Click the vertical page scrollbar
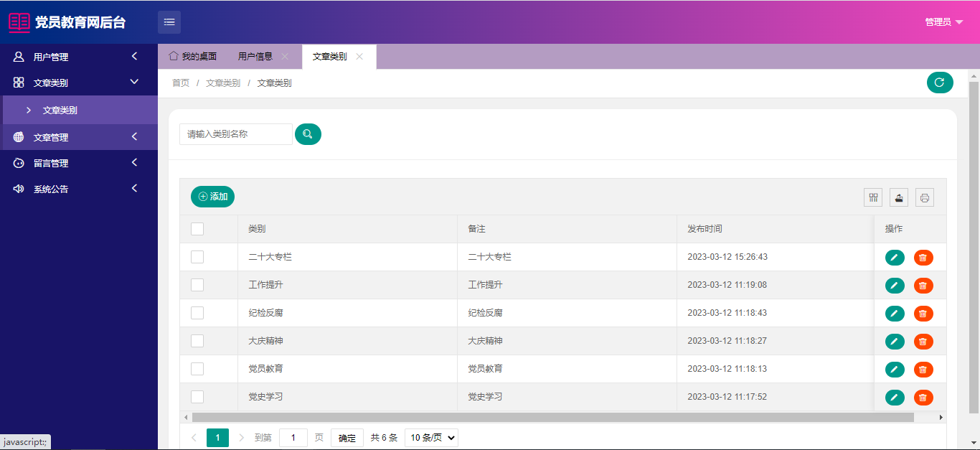The height and width of the screenshot is (450, 980). coord(974,248)
